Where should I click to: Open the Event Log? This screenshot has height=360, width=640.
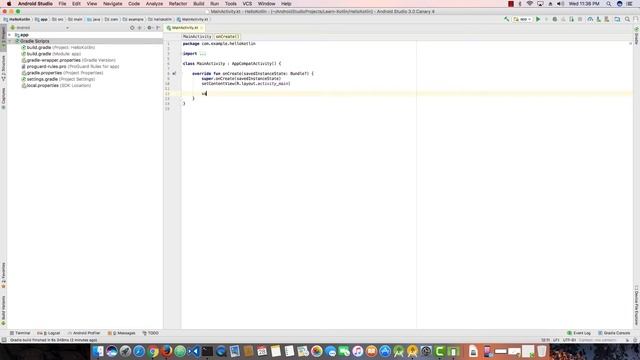579,333
